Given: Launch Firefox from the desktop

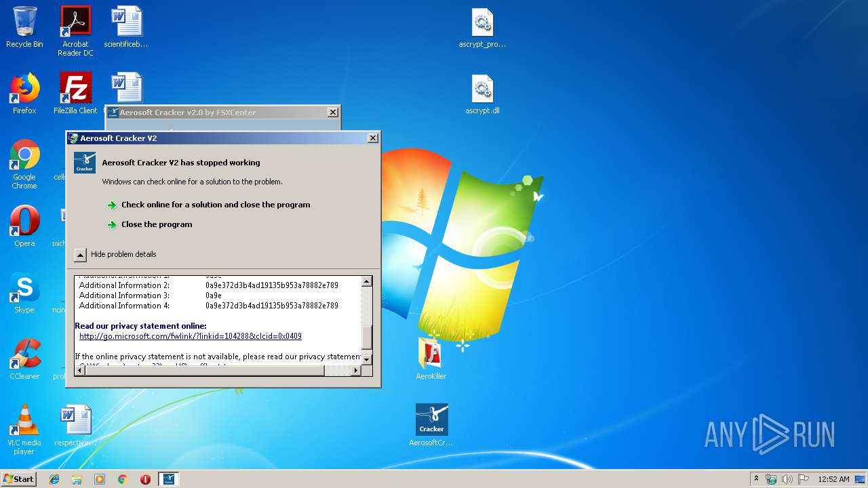Looking at the screenshot, I should point(24,94).
